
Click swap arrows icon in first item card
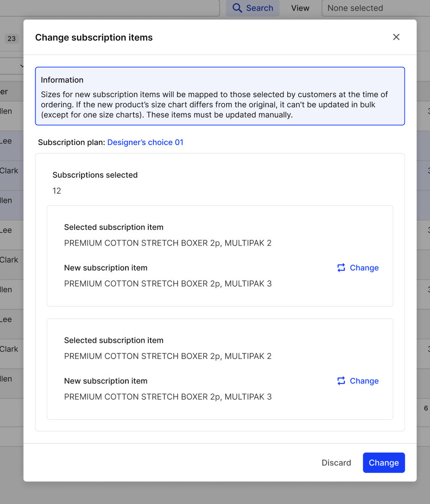(341, 268)
